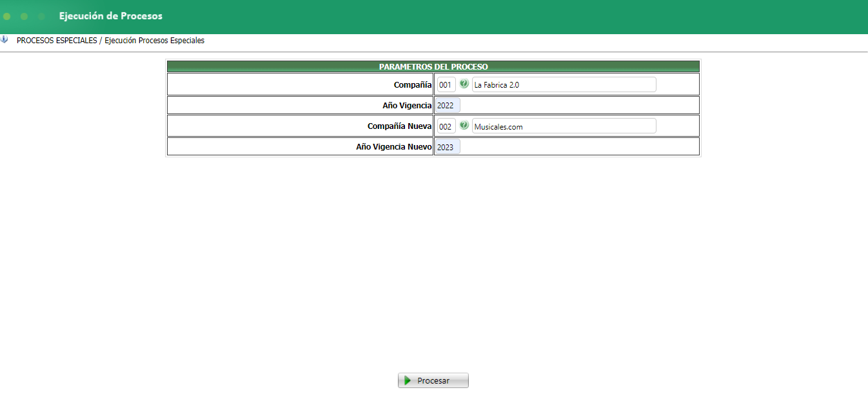Open lookup help icon next to Compañía code
868x410 pixels.
(x=464, y=84)
